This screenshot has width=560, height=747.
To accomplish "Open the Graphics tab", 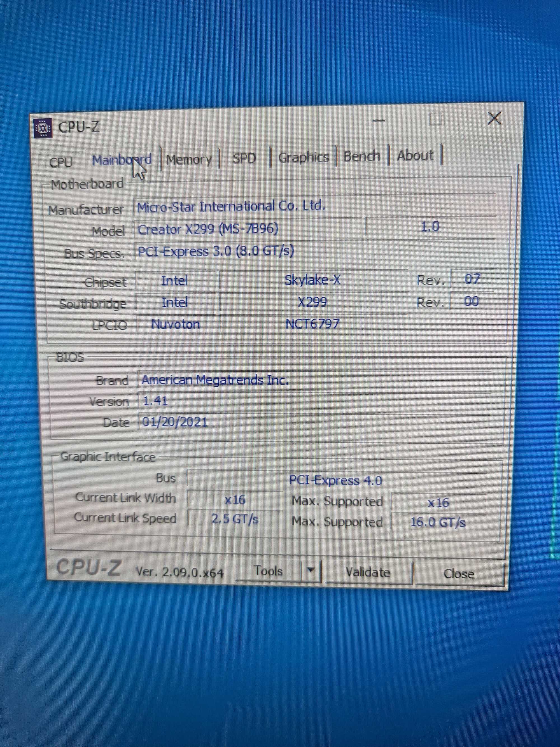I will pos(303,157).
